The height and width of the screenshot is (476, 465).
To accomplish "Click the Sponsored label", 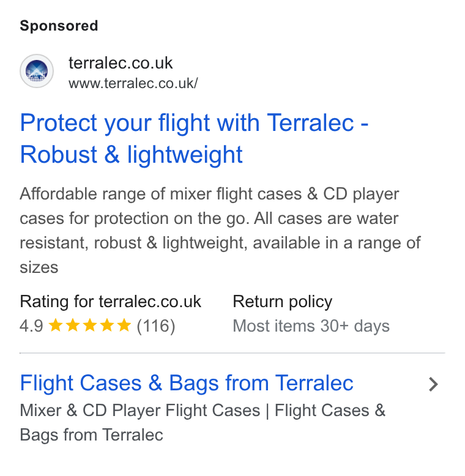I will [x=59, y=26].
